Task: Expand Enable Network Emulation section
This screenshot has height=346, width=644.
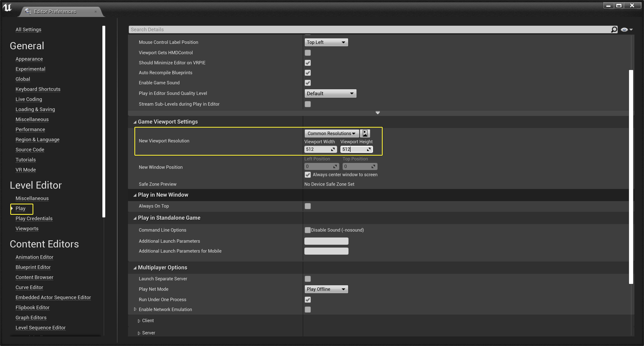Action: pos(135,309)
